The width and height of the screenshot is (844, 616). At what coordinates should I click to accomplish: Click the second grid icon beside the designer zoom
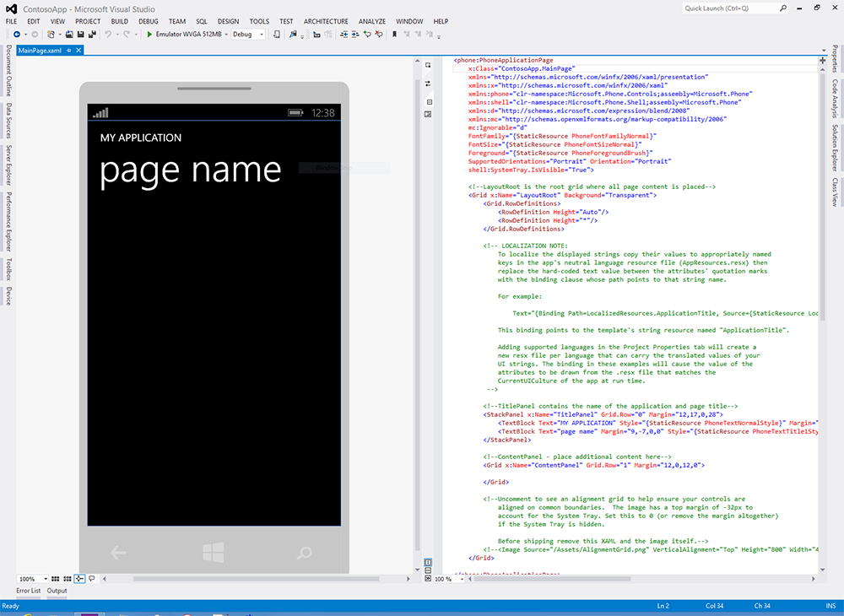tap(68, 579)
